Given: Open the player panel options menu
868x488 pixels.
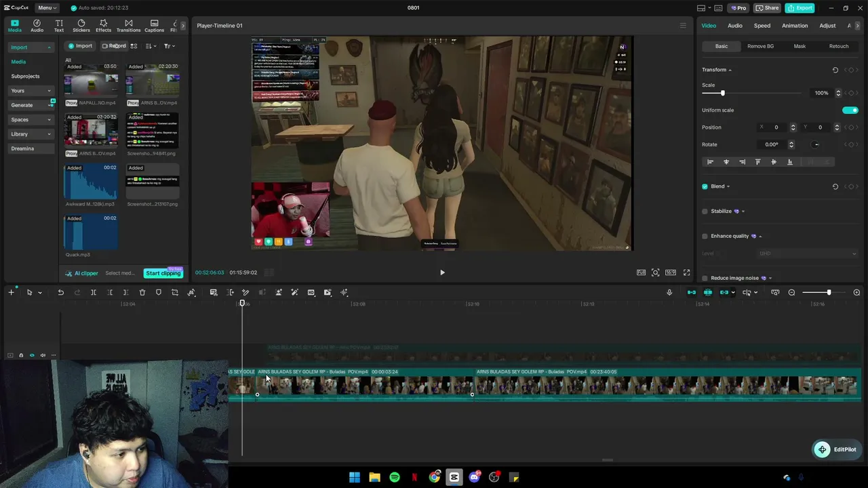Looking at the screenshot, I should [683, 26].
